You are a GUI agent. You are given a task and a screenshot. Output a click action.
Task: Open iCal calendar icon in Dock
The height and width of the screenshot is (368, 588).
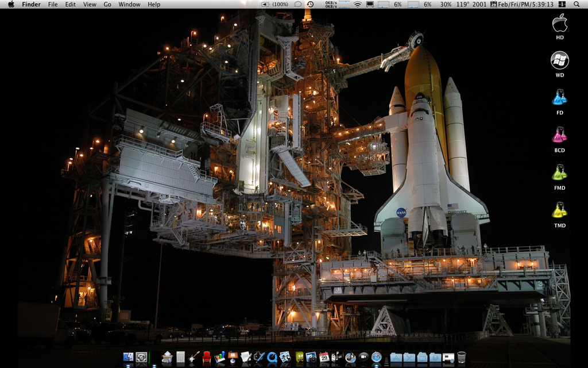324,357
